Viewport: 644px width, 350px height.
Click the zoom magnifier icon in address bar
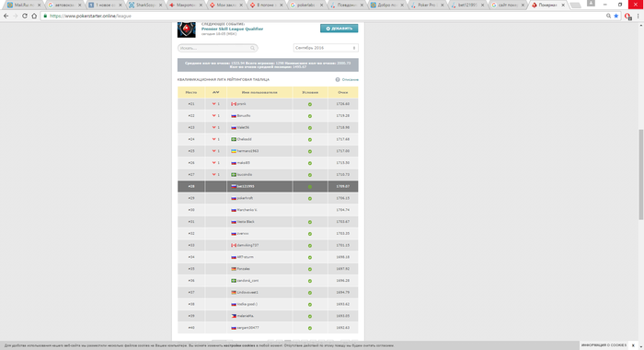(x=608, y=16)
